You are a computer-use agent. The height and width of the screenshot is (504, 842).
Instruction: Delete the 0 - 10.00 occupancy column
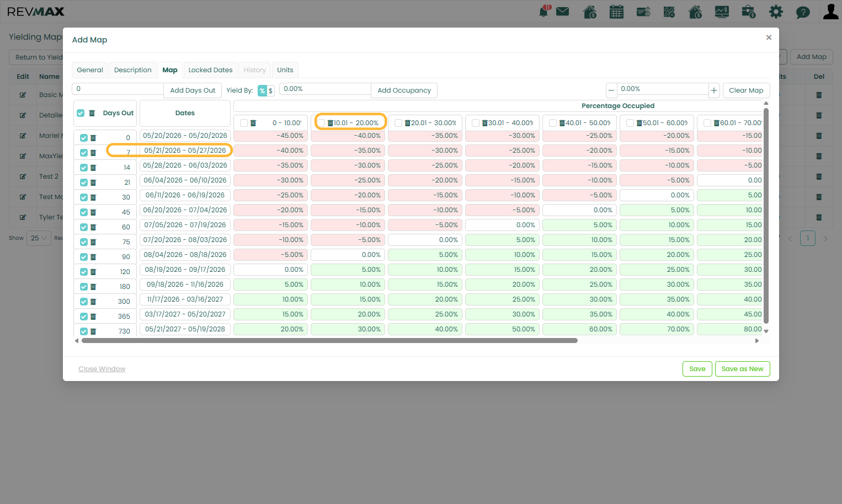click(253, 123)
